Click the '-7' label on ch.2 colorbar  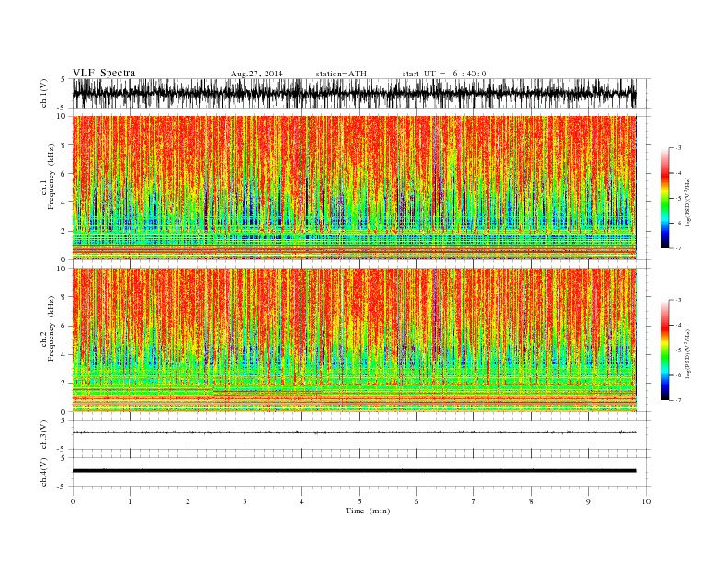pyautogui.click(x=677, y=400)
